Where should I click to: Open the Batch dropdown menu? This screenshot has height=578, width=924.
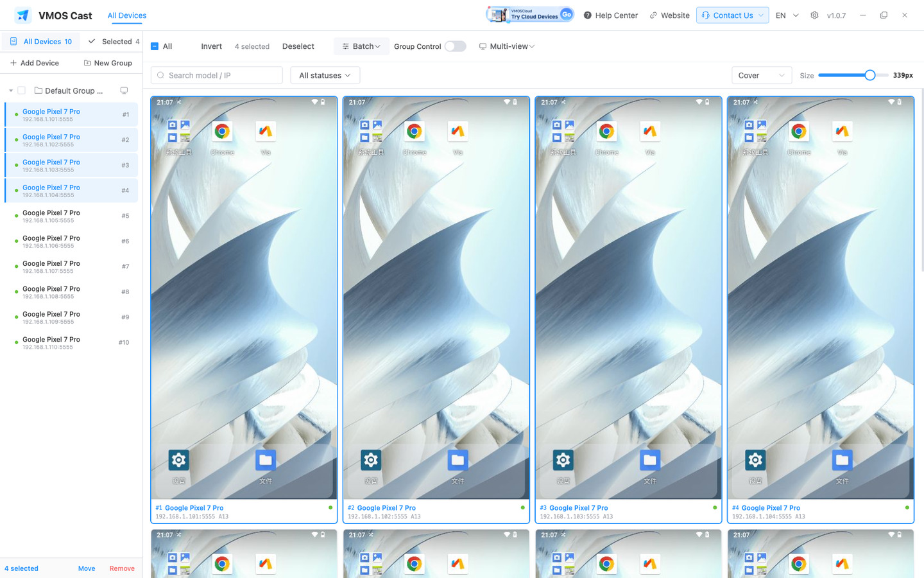click(361, 46)
